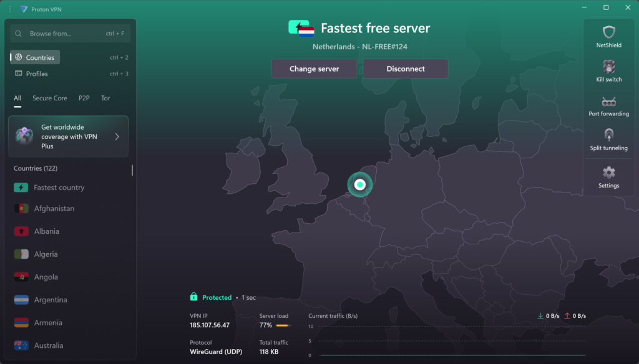
Task: Expand the VPN Plus offer chevron
Action: (117, 136)
